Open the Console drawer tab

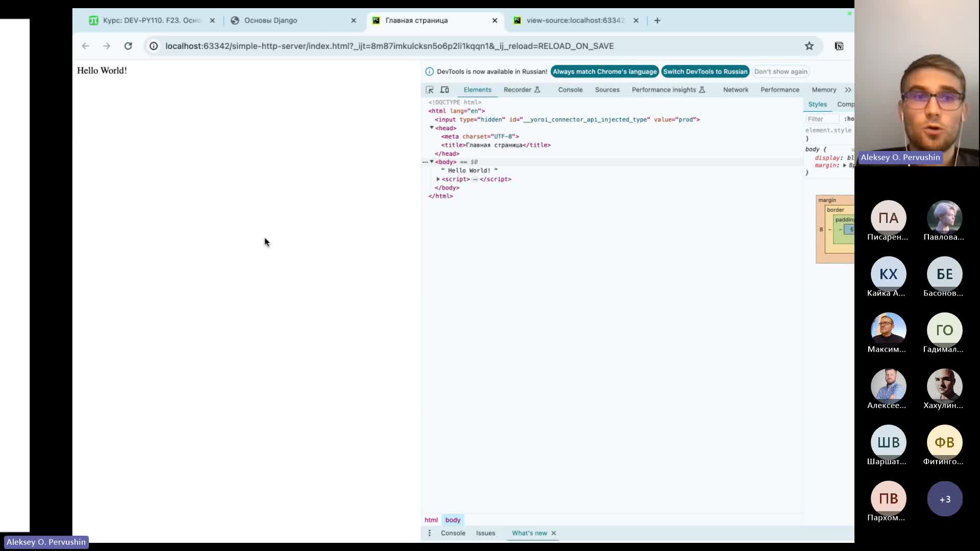coord(453,533)
